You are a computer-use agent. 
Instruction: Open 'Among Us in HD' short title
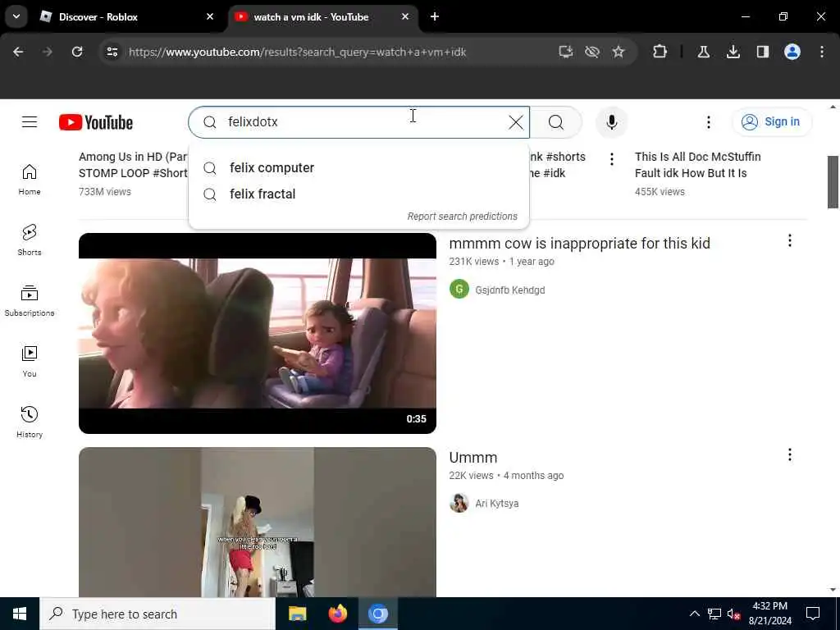point(134,165)
